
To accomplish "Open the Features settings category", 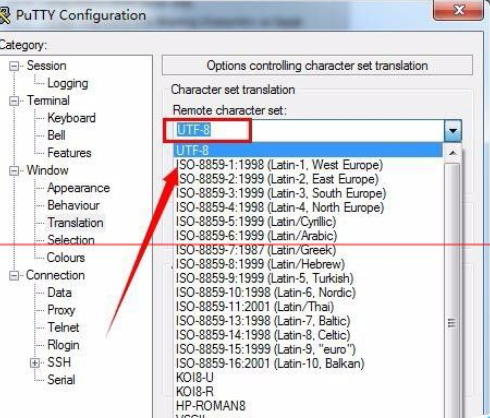I will click(69, 153).
